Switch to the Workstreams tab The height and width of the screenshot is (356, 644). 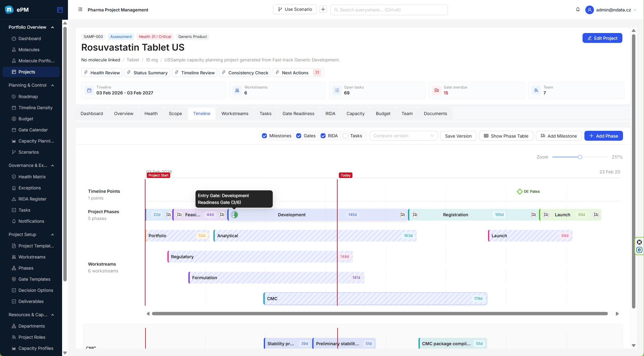click(235, 114)
